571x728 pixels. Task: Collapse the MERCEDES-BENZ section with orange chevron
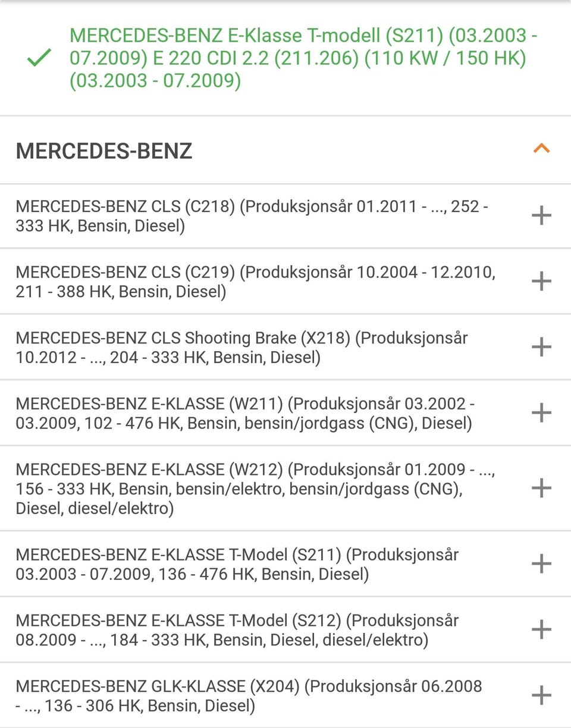coord(541,149)
